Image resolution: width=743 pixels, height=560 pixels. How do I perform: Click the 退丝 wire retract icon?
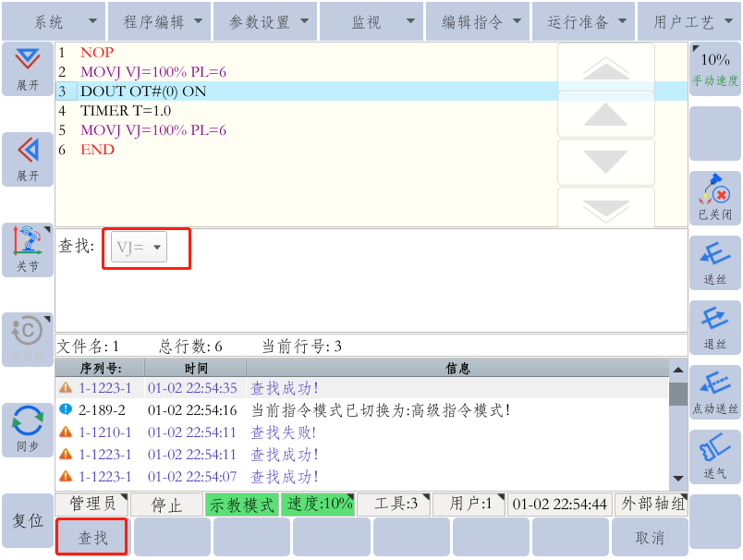[x=714, y=327]
